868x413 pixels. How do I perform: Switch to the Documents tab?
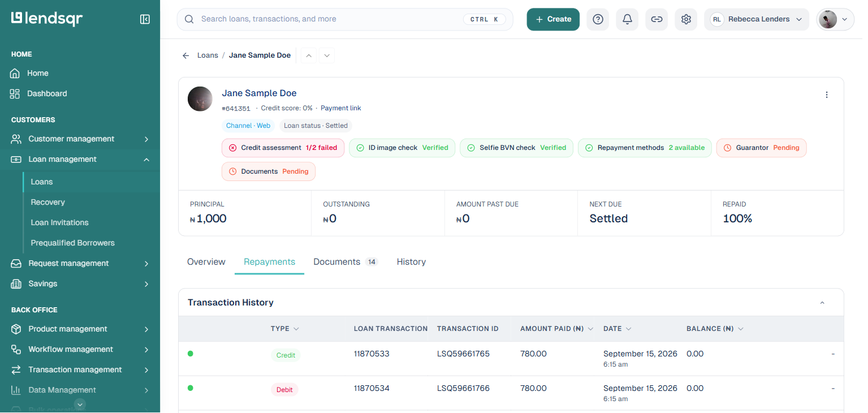[346, 262]
